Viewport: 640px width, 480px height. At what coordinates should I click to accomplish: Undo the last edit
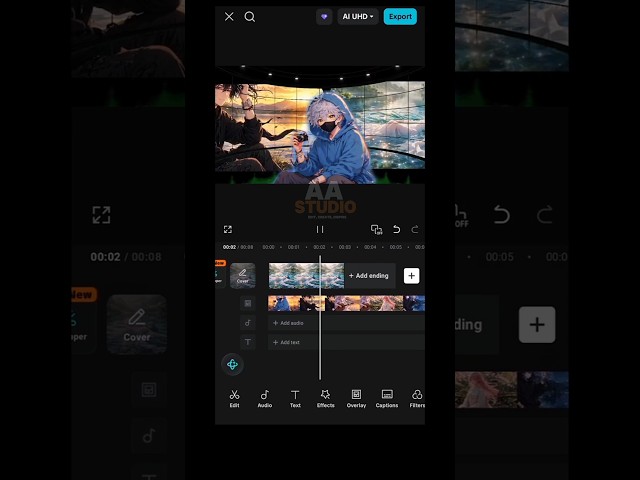[396, 229]
